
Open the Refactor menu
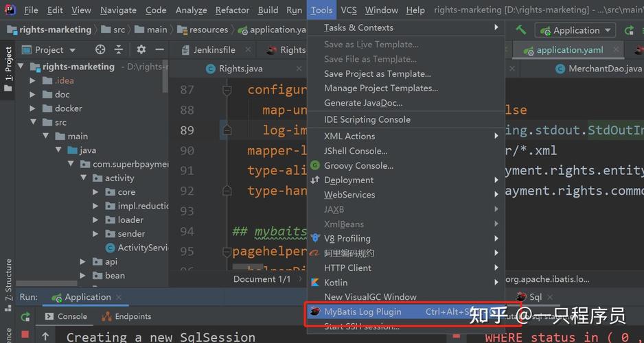click(x=232, y=10)
